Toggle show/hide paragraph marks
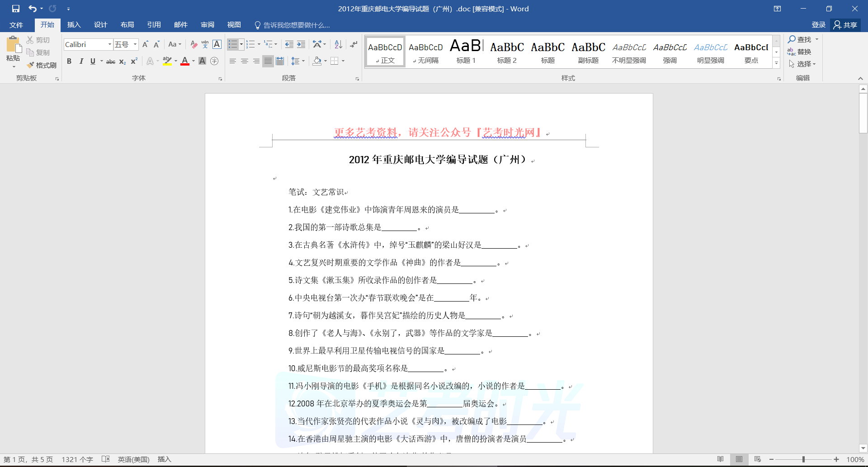This screenshot has width=868, height=467. click(354, 44)
